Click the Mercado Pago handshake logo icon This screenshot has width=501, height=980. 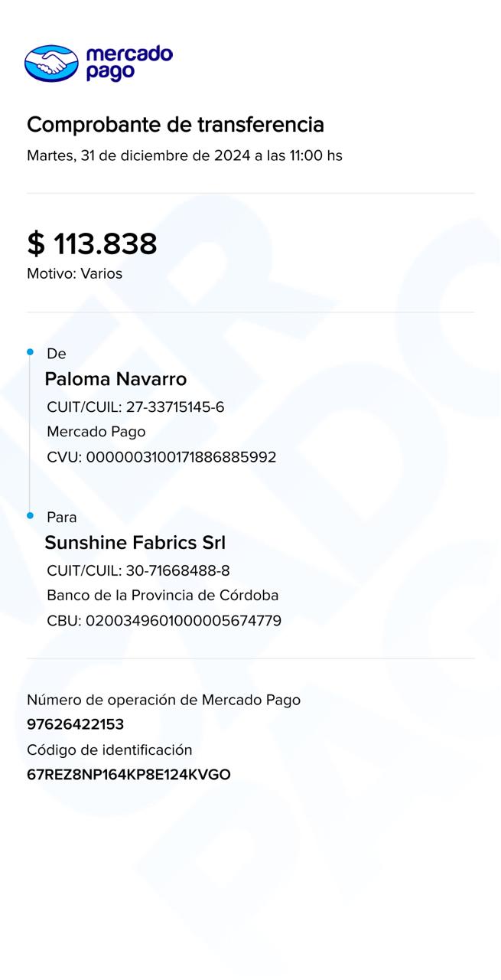click(51, 63)
